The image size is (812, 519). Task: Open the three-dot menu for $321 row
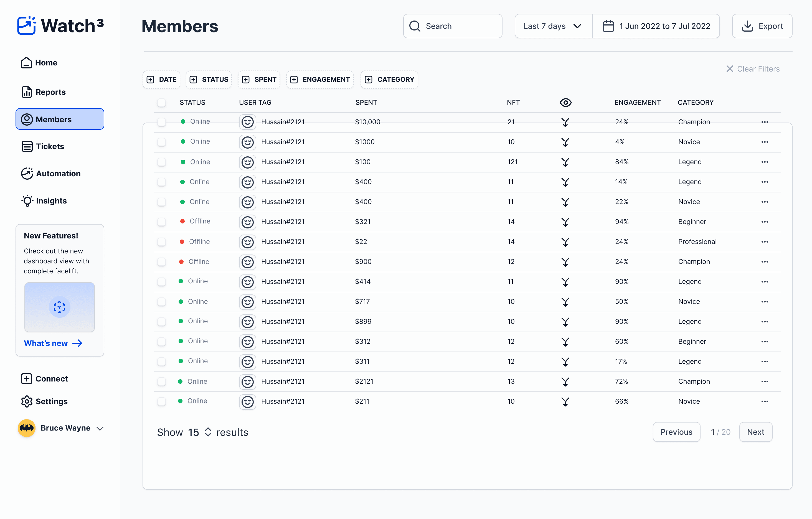765,222
